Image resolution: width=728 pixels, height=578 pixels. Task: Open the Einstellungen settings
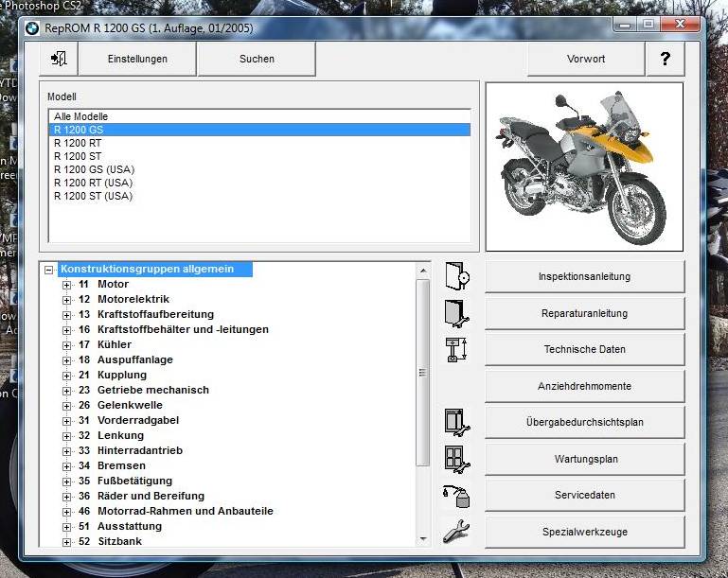coord(137,59)
